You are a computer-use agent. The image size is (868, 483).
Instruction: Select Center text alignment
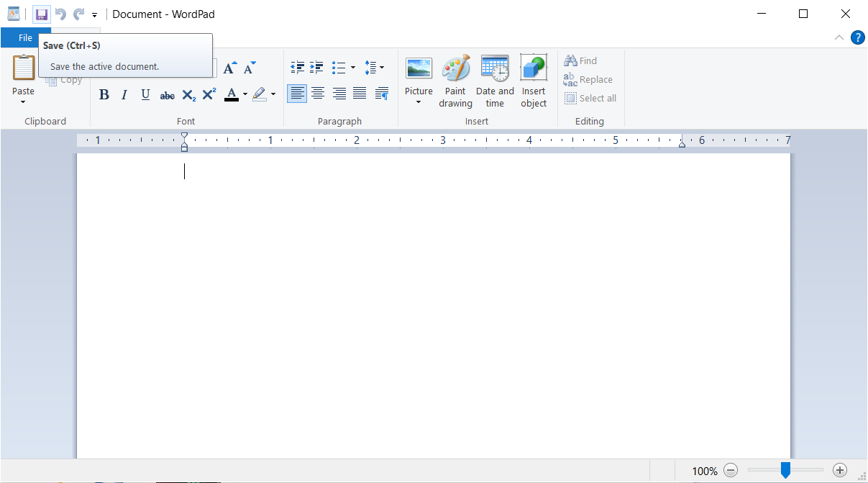pos(318,94)
